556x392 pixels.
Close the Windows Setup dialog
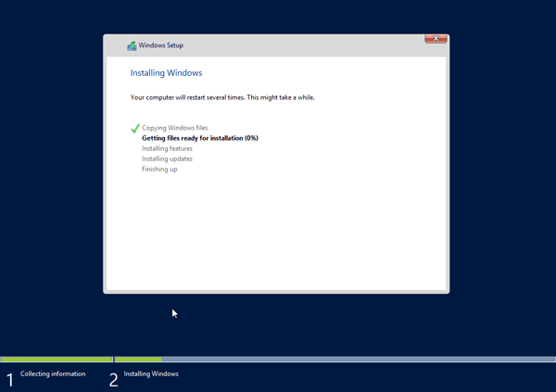pos(436,39)
